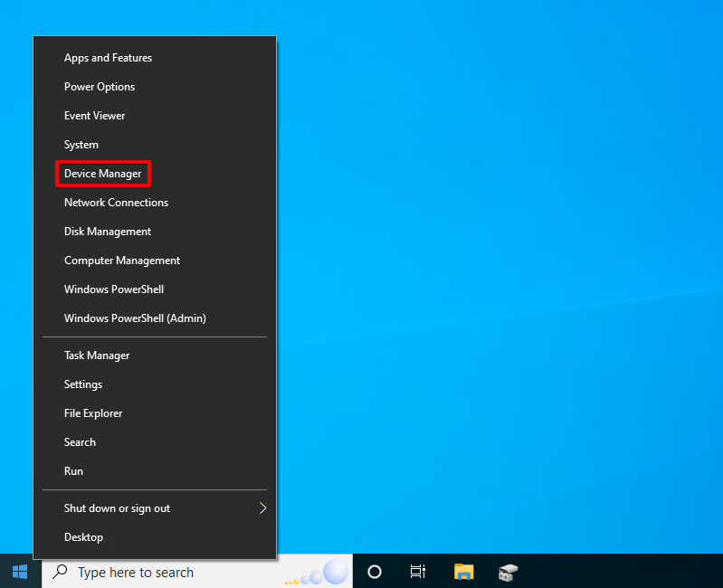723x588 pixels.
Task: Click the magnifier icon in the search box
Action: pos(61,572)
